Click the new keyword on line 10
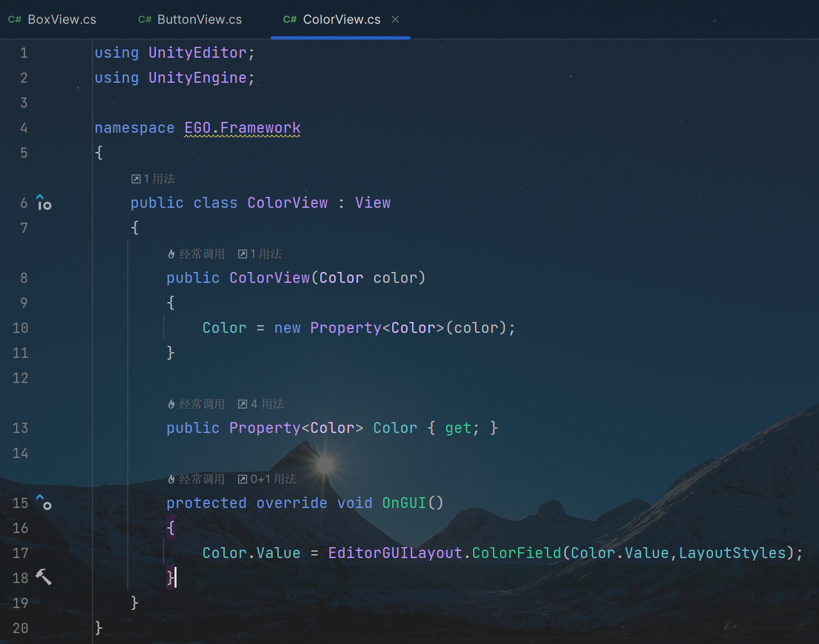Viewport: 819px width, 644px height. pyautogui.click(x=288, y=328)
